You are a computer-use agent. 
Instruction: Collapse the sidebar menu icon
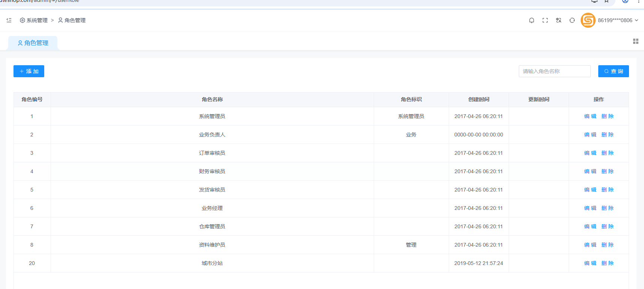(x=9, y=20)
